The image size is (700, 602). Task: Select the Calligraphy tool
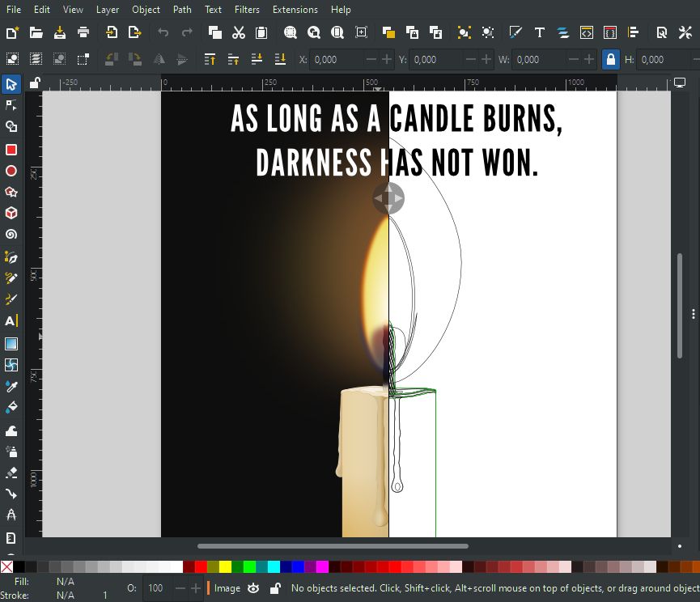click(x=11, y=299)
